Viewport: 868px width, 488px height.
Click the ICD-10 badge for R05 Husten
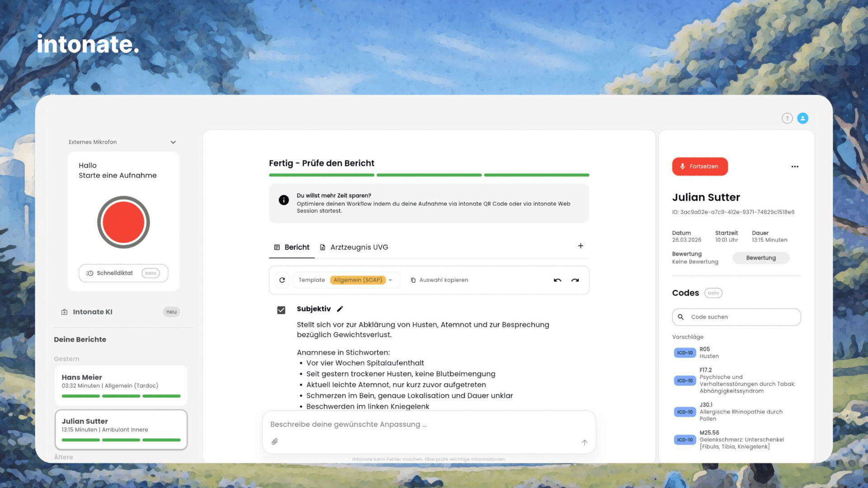coord(684,353)
